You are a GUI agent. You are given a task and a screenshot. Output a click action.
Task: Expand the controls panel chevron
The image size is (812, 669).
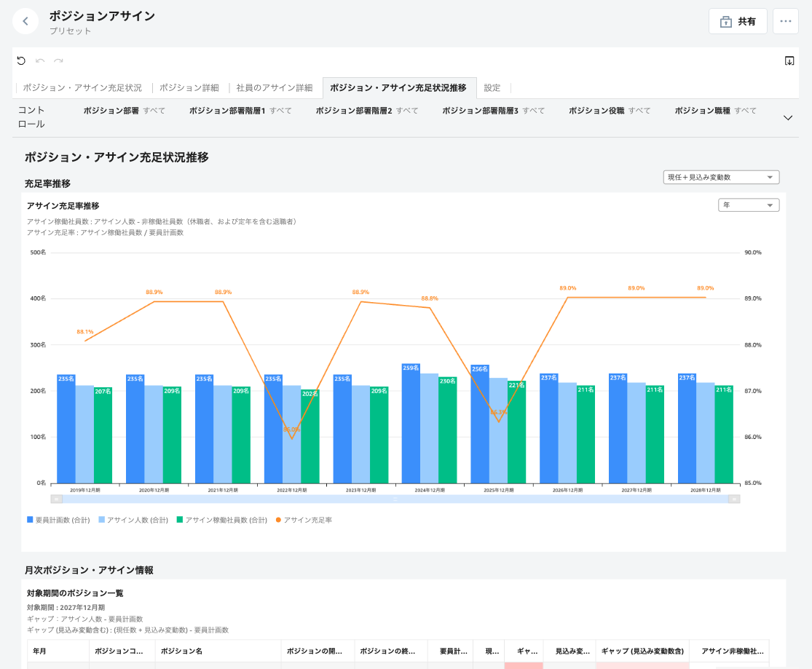tap(787, 118)
